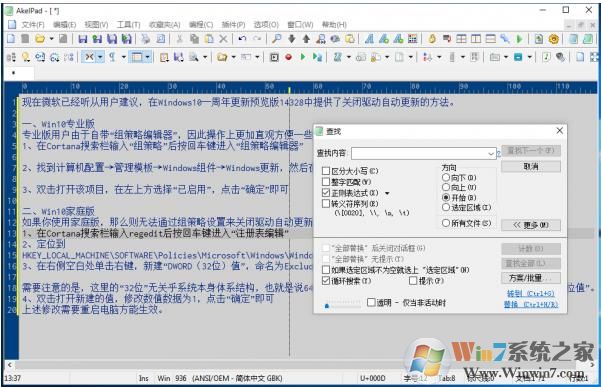Click the Copy icon in the toolbar
The height and width of the screenshot is (387, 601).
(195, 39)
